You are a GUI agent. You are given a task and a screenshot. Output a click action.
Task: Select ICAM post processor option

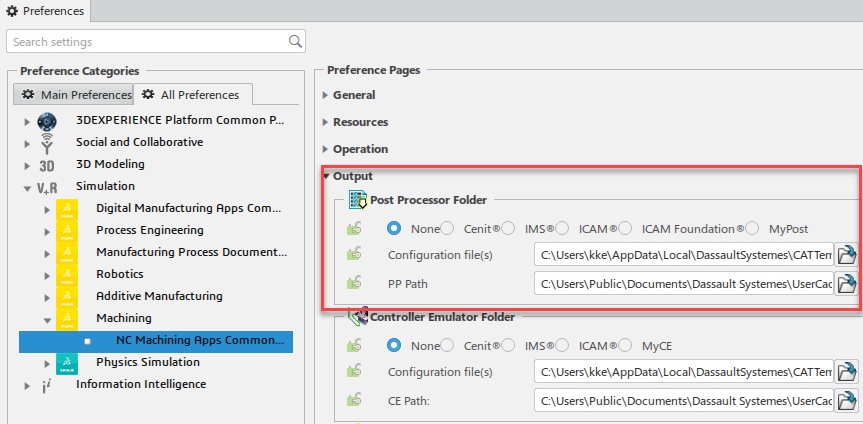562,229
